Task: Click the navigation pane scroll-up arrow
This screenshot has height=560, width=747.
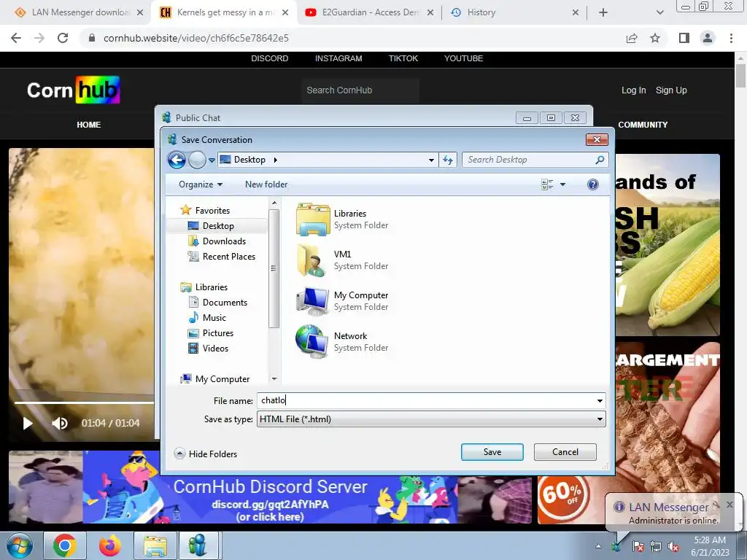Action: pyautogui.click(x=274, y=203)
